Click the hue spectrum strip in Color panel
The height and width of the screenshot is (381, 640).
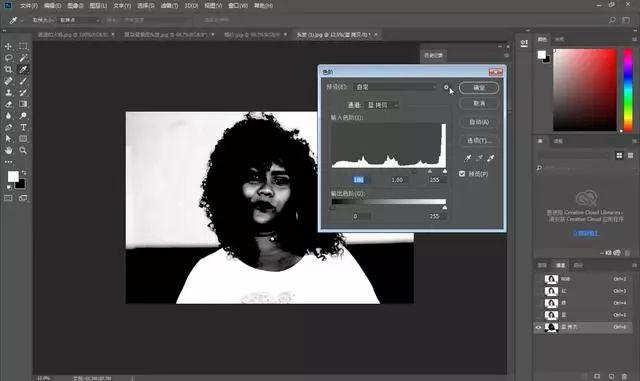pos(628,90)
